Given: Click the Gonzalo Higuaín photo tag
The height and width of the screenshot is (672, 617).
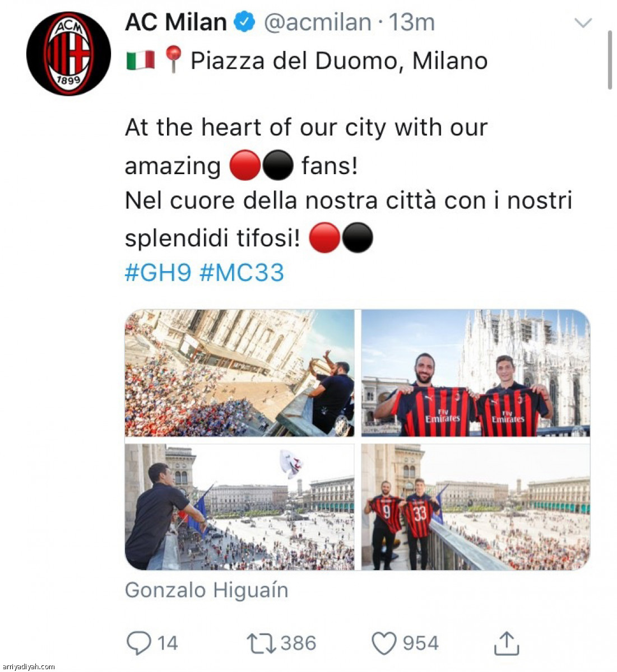Looking at the screenshot, I should [206, 590].
